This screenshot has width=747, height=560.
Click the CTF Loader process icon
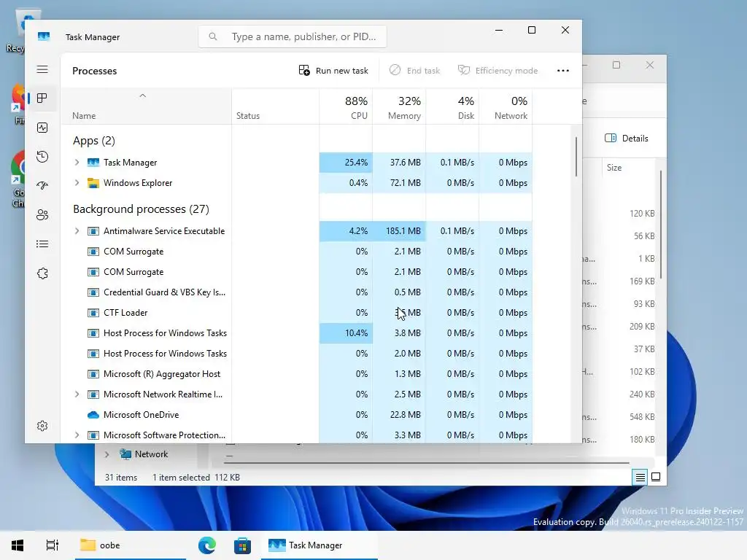coord(93,313)
